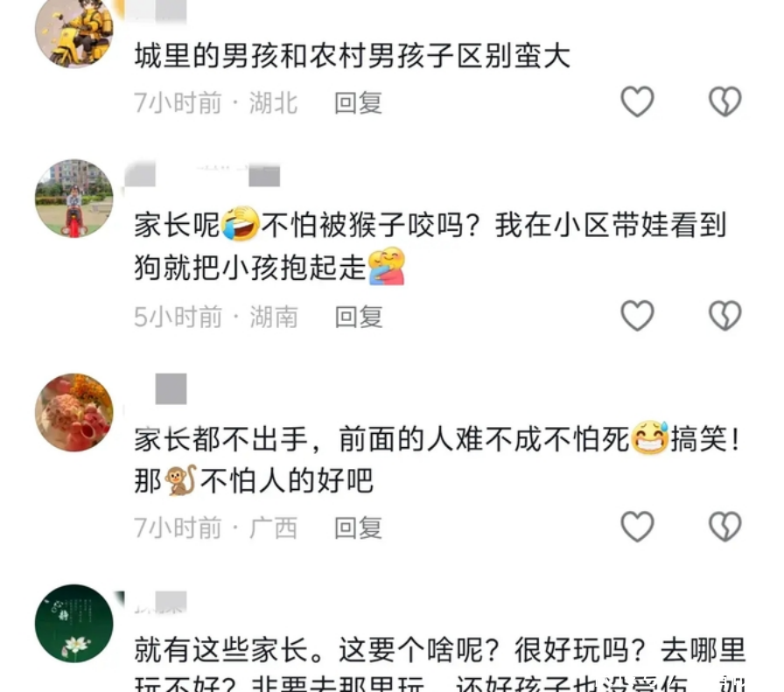Viewport: 784px width, 692px height.
Task: Like the Guangxi comment with heart icon
Action: [637, 527]
